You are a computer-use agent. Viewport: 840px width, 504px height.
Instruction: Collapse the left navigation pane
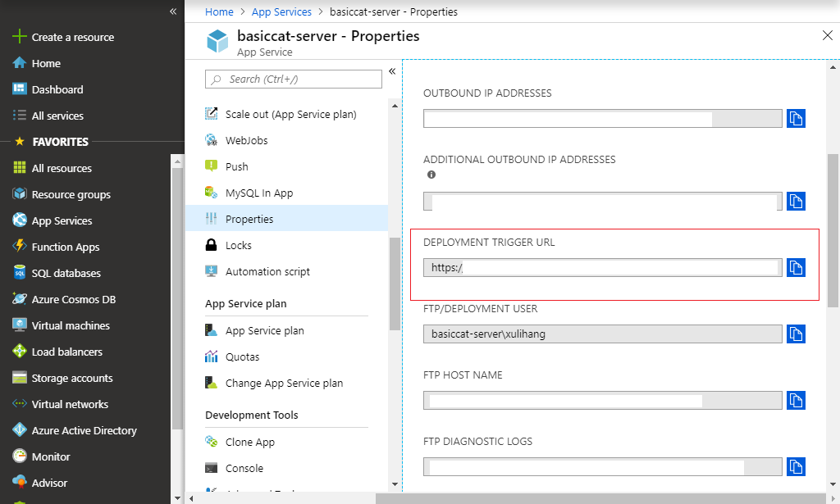pos(172,11)
